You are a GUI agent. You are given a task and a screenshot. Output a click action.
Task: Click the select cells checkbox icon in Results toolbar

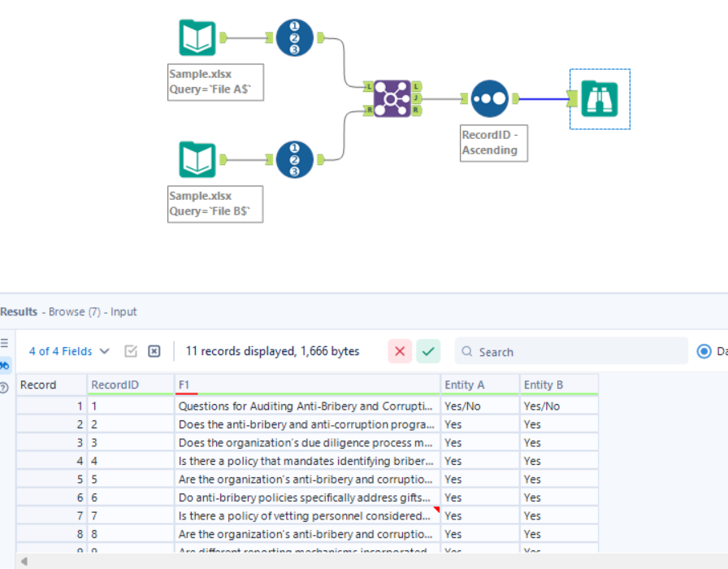tap(132, 350)
